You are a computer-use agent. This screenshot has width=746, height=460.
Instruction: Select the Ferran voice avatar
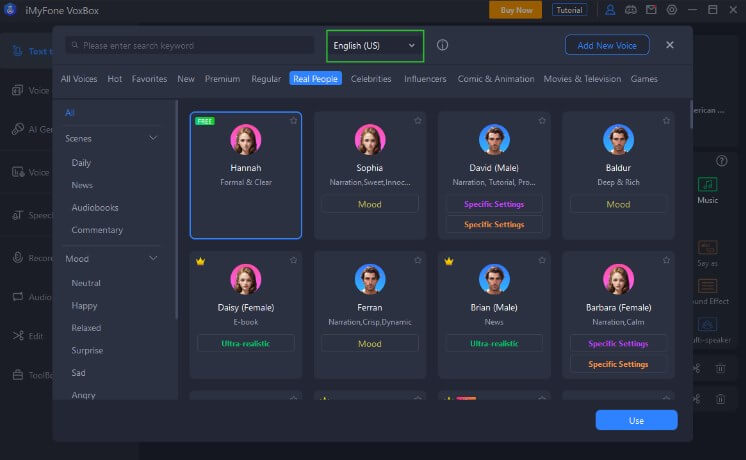(x=370, y=279)
